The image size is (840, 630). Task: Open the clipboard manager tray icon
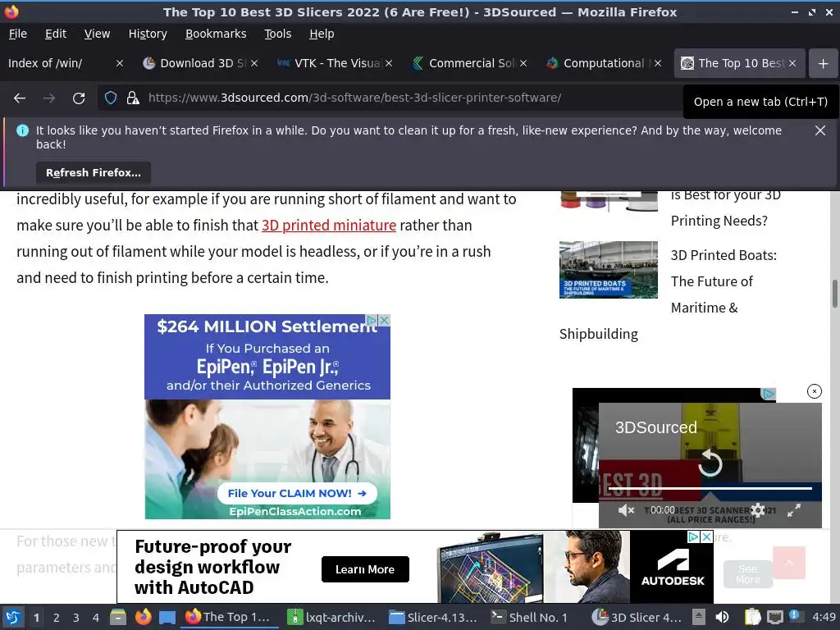click(x=753, y=617)
